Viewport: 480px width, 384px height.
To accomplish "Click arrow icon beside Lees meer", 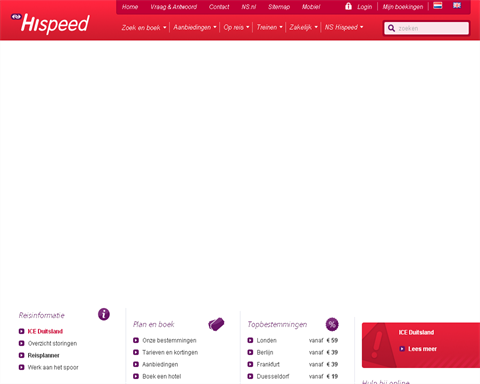I will tap(402, 349).
